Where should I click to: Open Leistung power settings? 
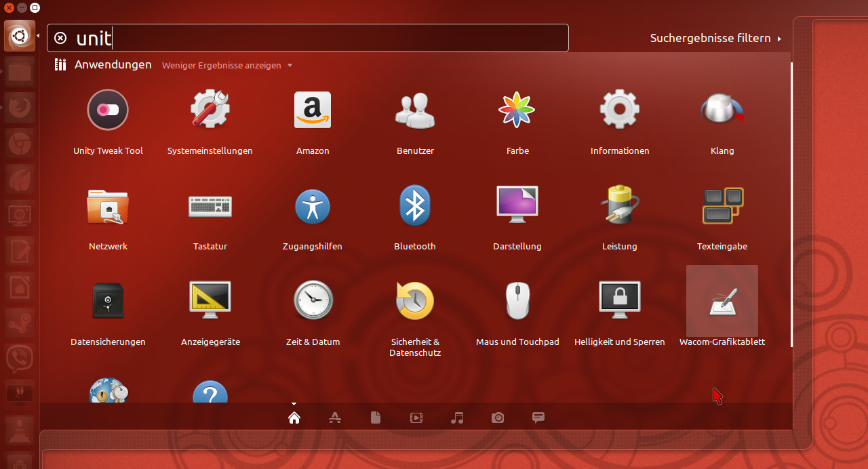(620, 205)
